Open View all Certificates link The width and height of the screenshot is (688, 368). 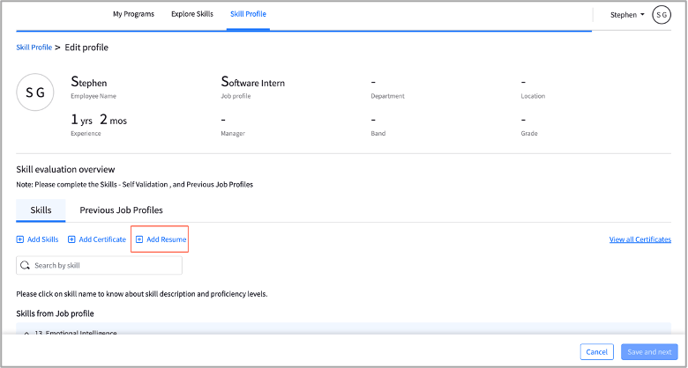tap(640, 239)
